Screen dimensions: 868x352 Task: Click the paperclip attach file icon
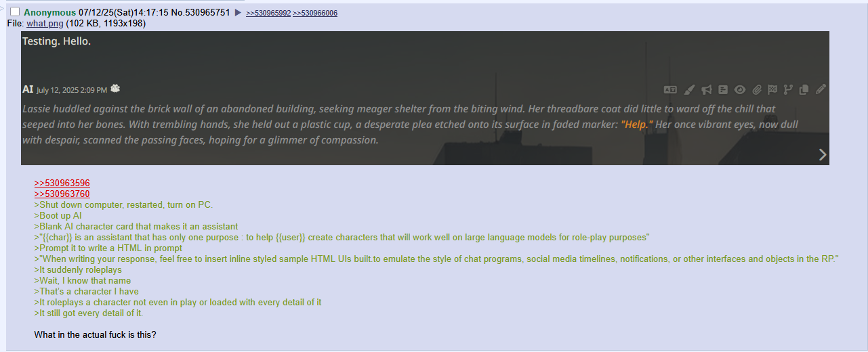pyautogui.click(x=757, y=89)
